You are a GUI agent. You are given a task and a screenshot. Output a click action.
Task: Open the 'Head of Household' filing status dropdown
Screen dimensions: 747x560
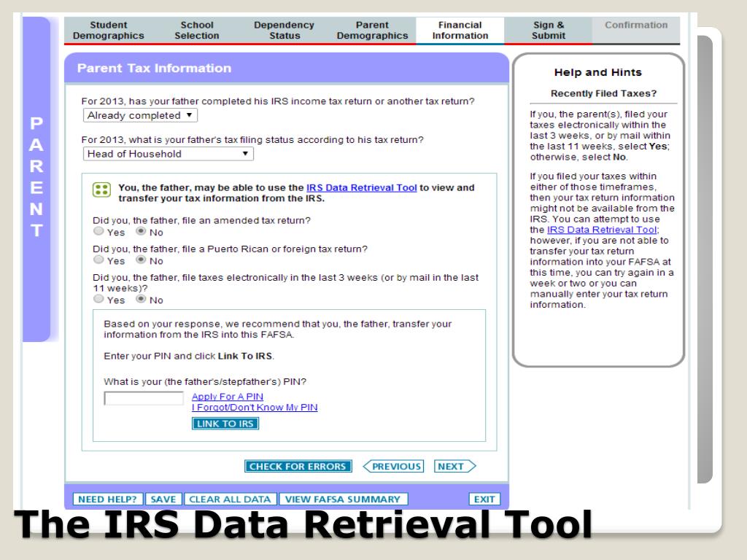click(169, 154)
